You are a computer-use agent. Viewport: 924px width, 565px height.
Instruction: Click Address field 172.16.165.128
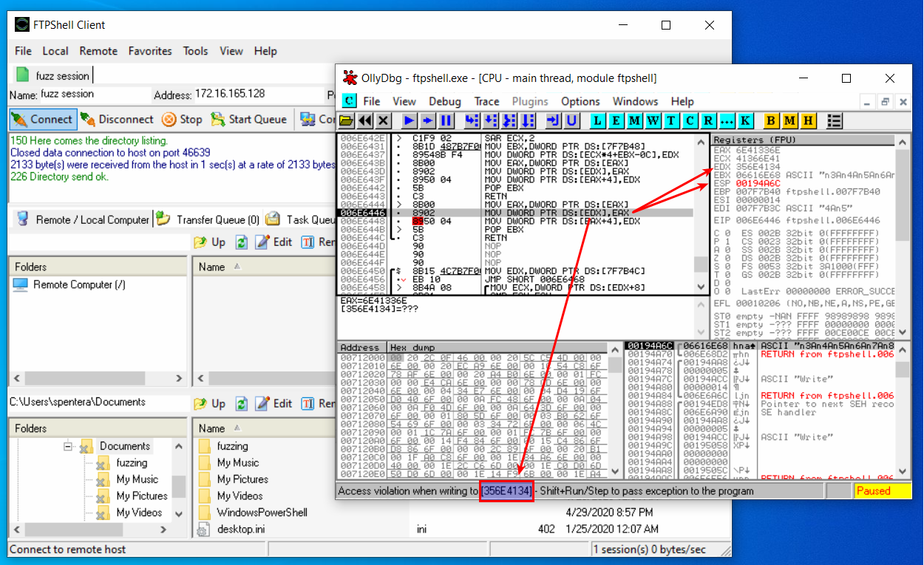259,95
